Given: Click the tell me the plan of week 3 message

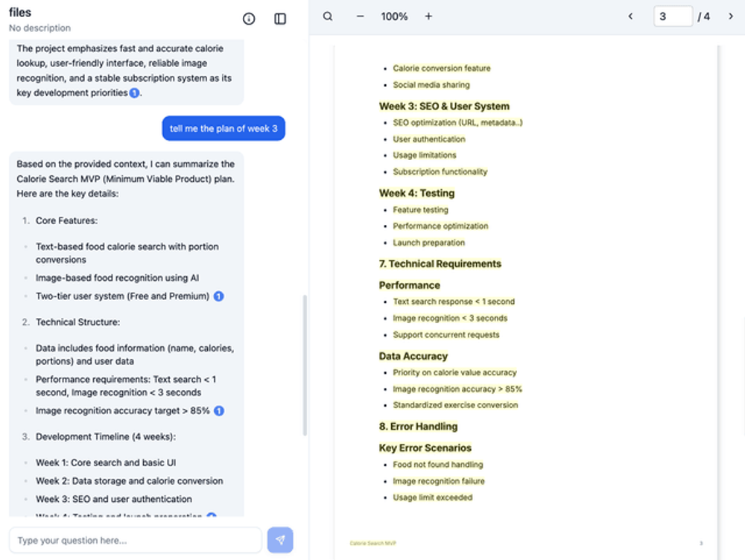Looking at the screenshot, I should 223,128.
